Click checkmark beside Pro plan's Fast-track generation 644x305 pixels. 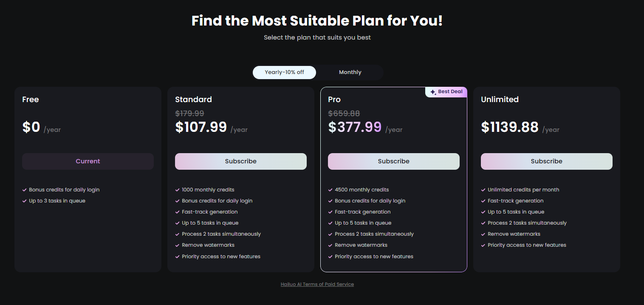tap(330, 212)
